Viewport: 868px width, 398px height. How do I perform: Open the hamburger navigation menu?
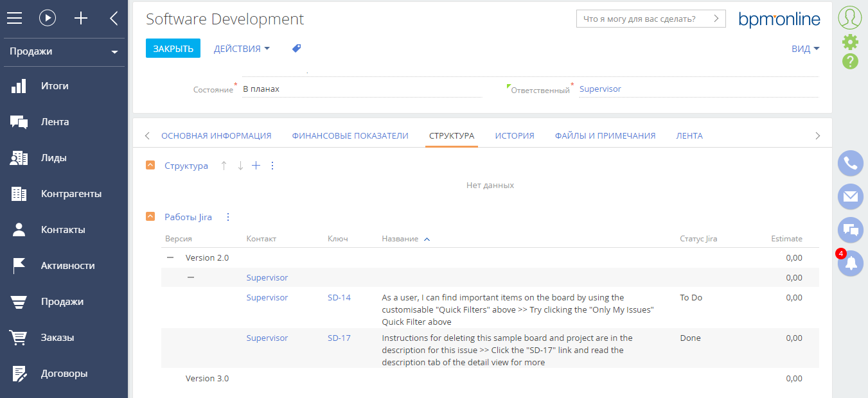click(15, 18)
